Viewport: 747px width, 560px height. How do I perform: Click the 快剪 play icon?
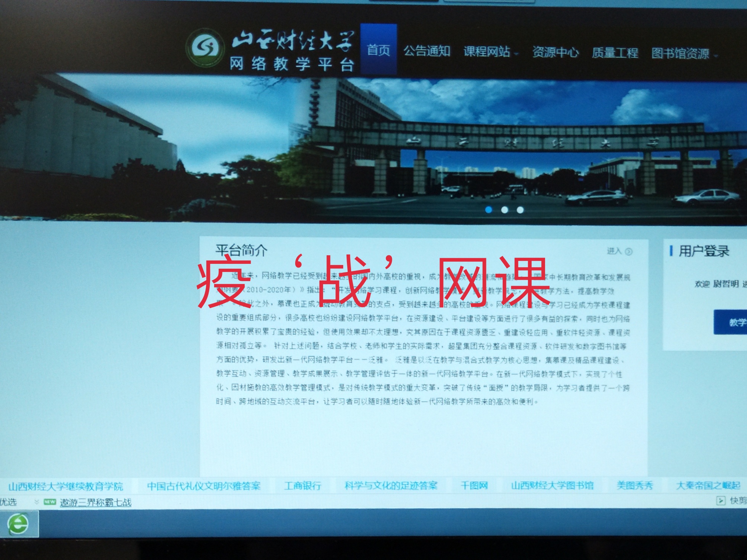point(720,501)
